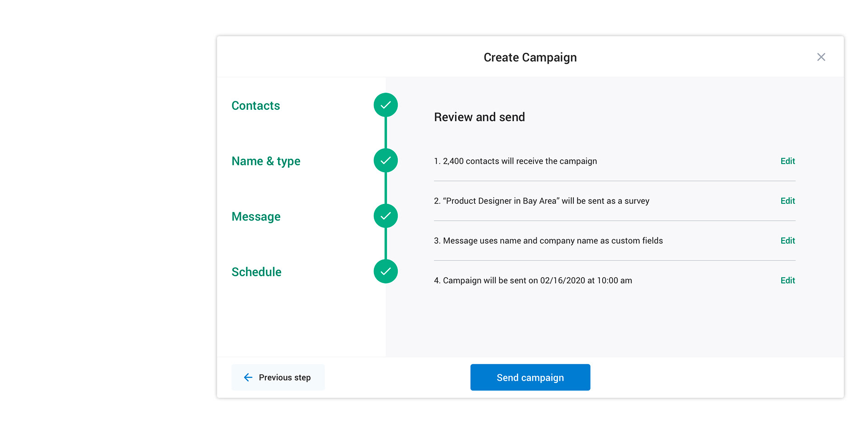Click the Contacts step checkmark icon

[386, 105]
